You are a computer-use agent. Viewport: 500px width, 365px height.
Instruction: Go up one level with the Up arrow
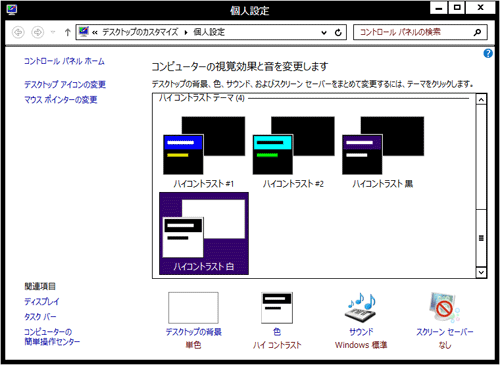pyautogui.click(x=67, y=32)
